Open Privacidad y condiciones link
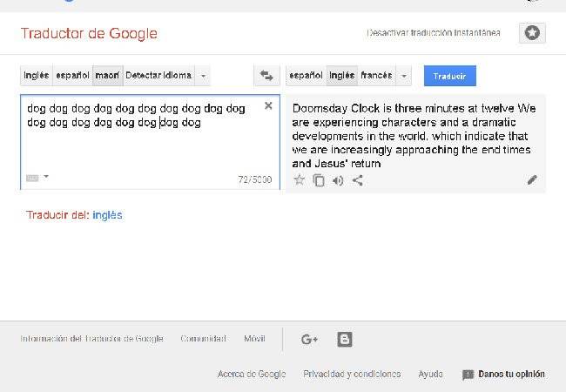Image resolution: width=566 pixels, height=392 pixels. coord(352,374)
